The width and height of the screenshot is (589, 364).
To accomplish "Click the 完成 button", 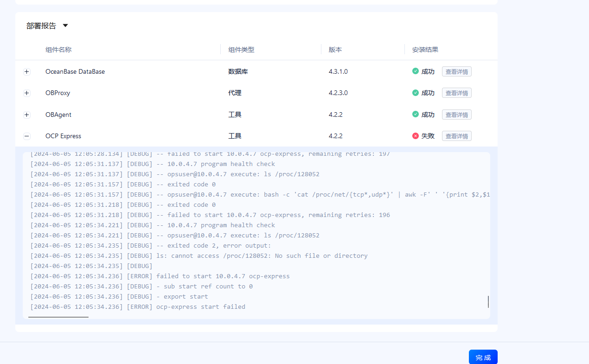I will pos(483,357).
